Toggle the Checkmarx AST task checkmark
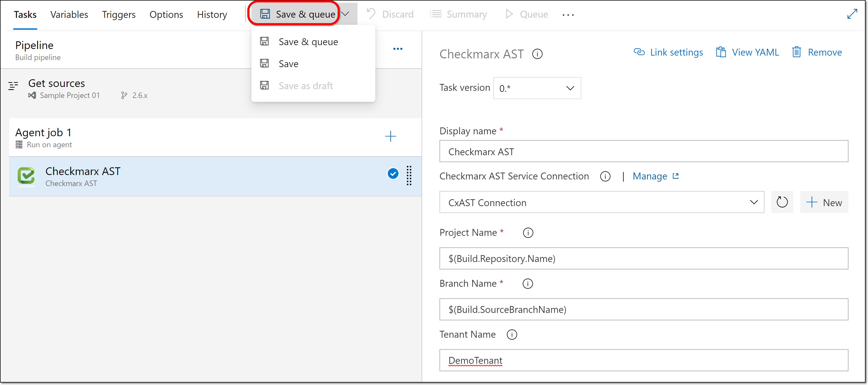 click(x=393, y=174)
